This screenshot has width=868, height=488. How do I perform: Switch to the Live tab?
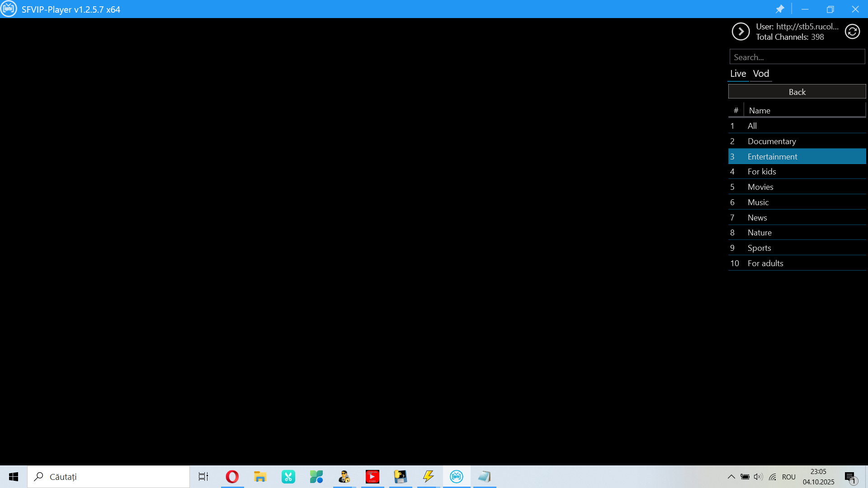point(738,74)
